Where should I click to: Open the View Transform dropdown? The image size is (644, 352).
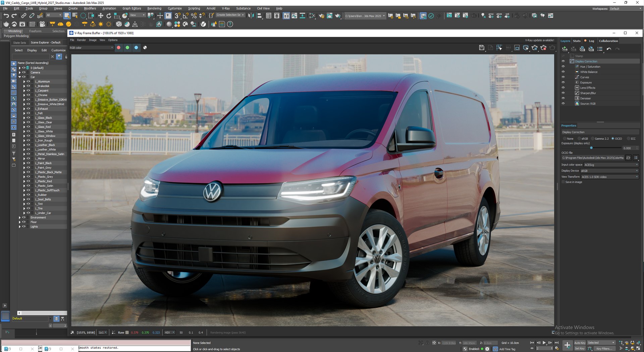(609, 177)
